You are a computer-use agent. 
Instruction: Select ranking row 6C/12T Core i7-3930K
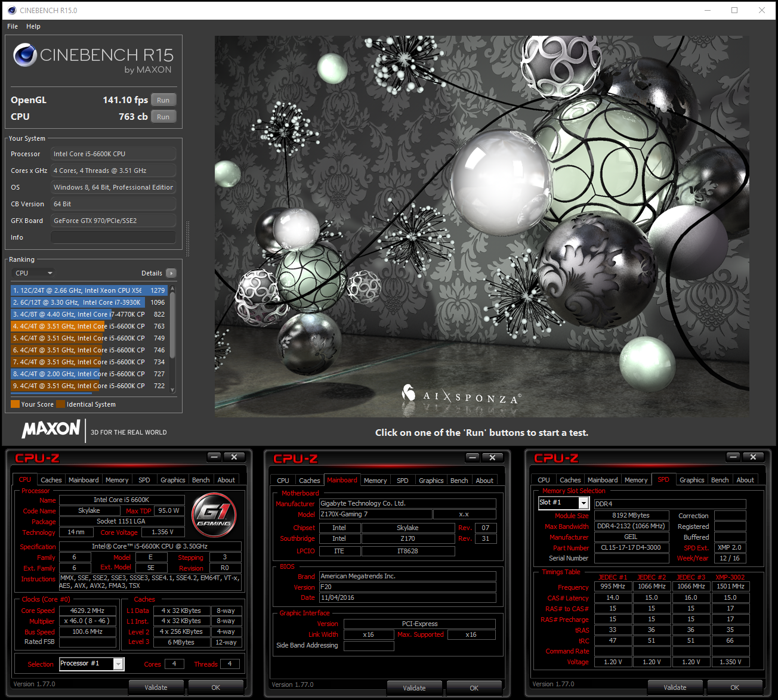coord(89,302)
